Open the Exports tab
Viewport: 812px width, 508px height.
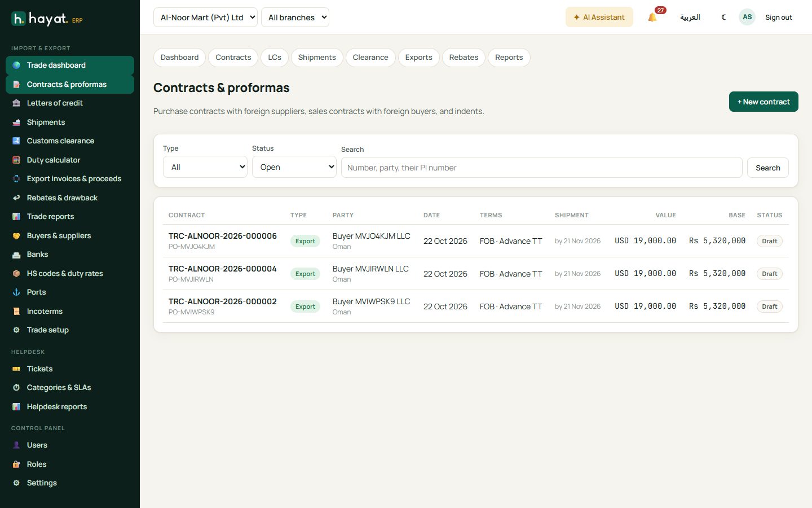click(x=419, y=58)
